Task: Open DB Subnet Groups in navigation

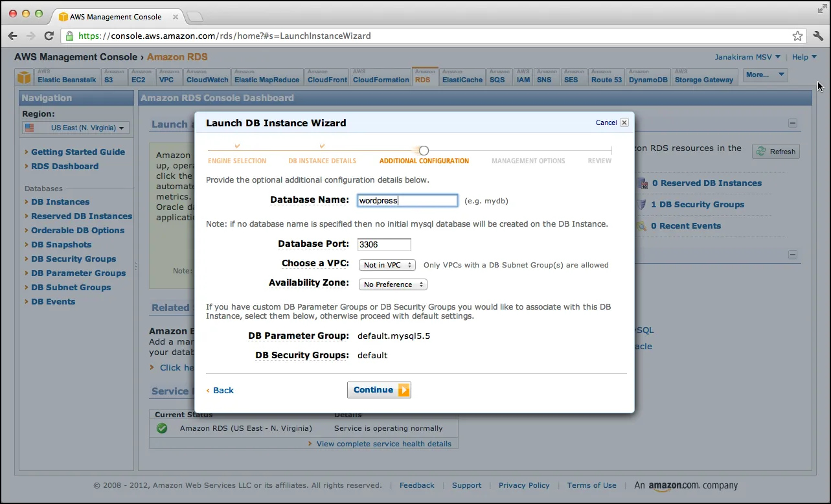Action: (x=71, y=288)
